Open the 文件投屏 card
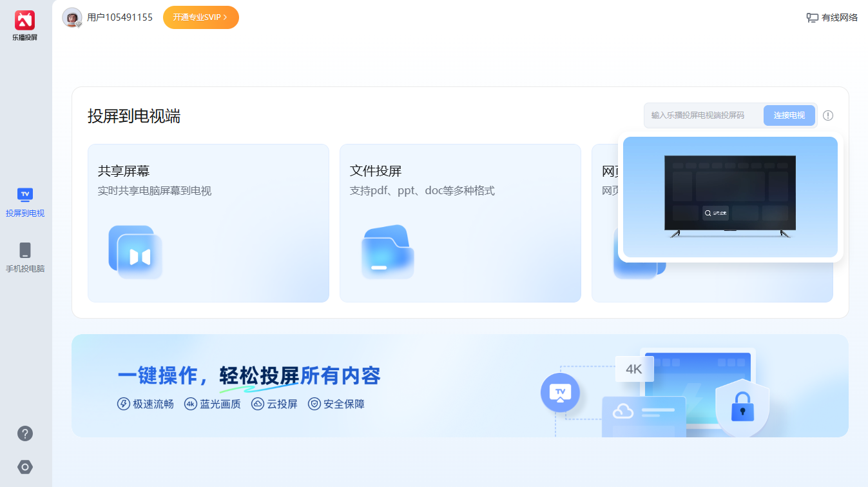This screenshot has width=868, height=487. tap(460, 223)
